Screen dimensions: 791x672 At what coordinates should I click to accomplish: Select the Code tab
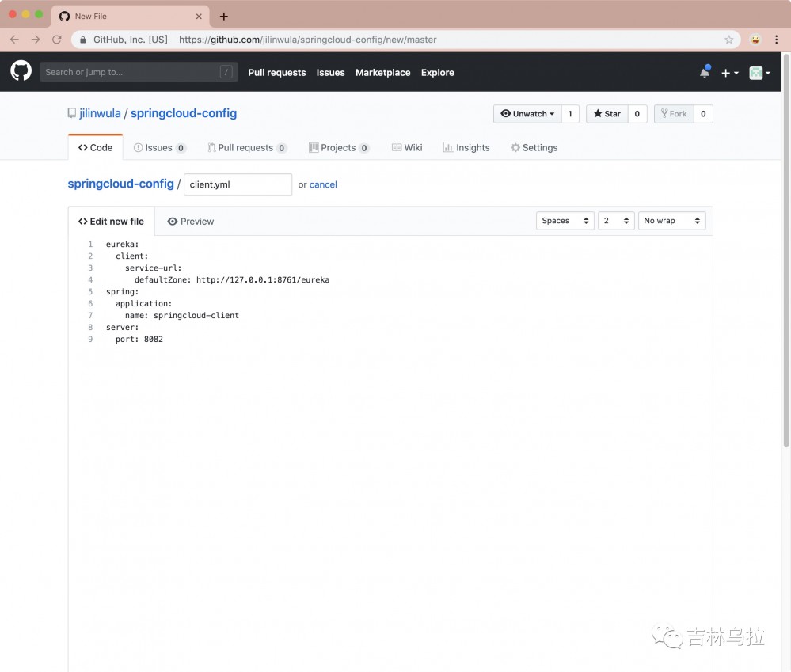click(95, 148)
